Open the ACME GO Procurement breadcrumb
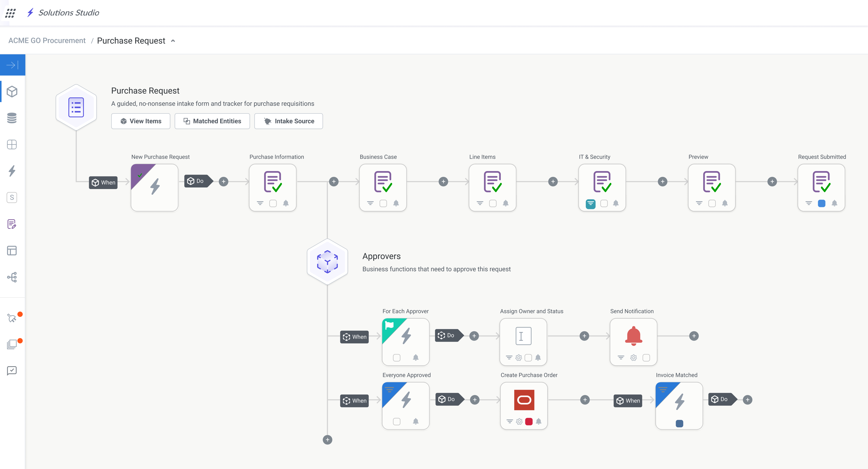 click(47, 41)
